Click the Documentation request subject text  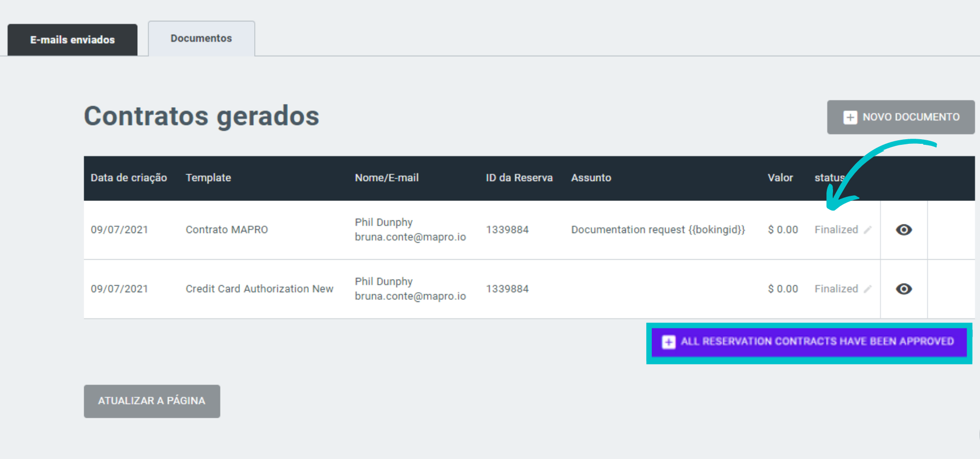coord(657,230)
